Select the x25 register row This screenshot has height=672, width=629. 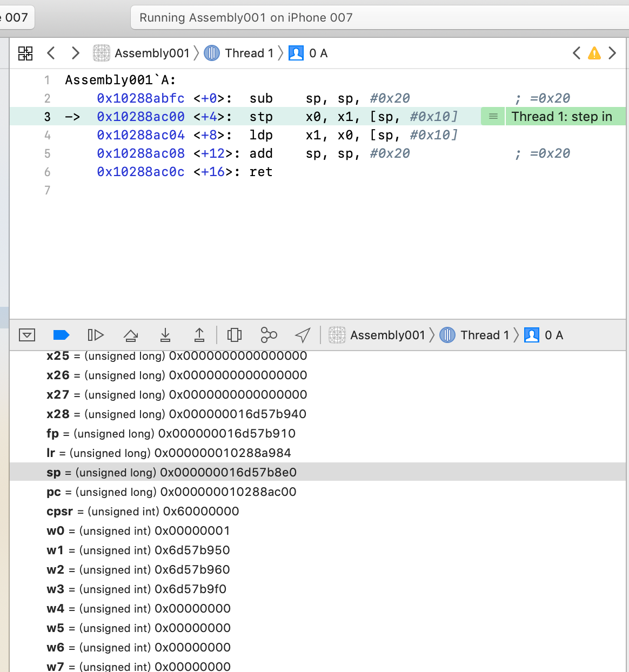point(318,356)
